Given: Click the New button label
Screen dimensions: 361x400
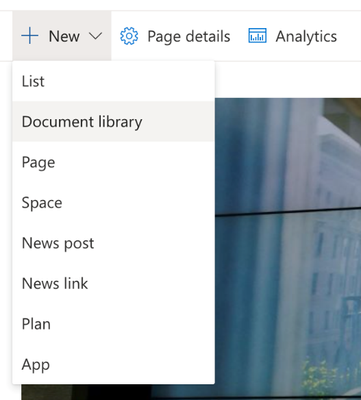Looking at the screenshot, I should [64, 36].
